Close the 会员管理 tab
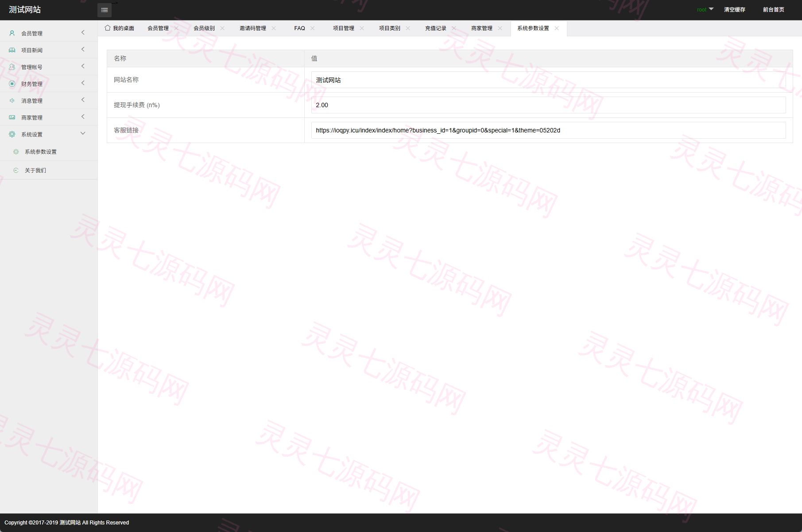 (176, 28)
